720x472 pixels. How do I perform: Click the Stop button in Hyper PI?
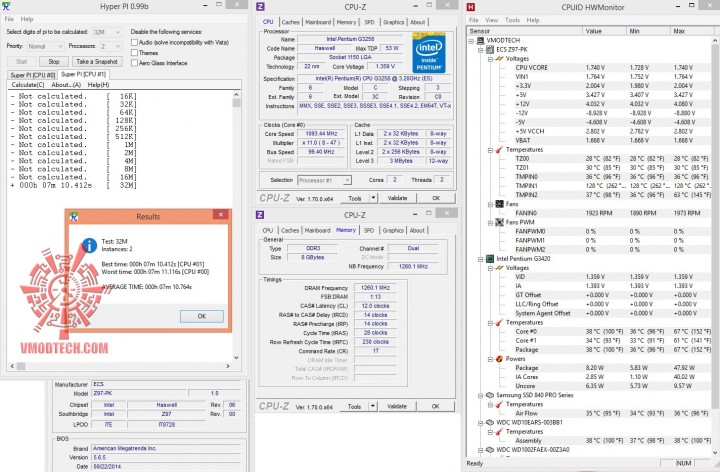[x=54, y=62]
